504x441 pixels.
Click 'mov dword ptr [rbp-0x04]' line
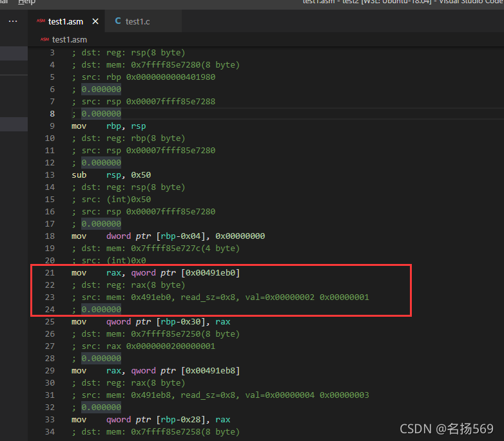tap(168, 236)
